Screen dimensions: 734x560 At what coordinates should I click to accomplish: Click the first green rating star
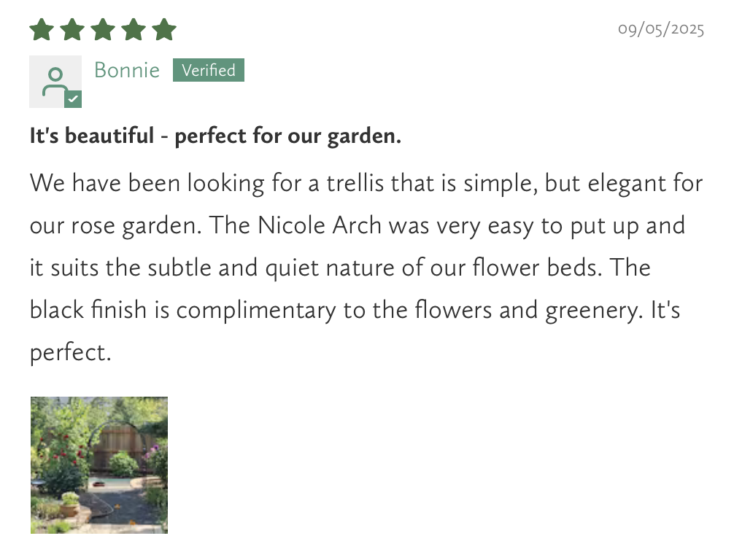[x=42, y=30]
